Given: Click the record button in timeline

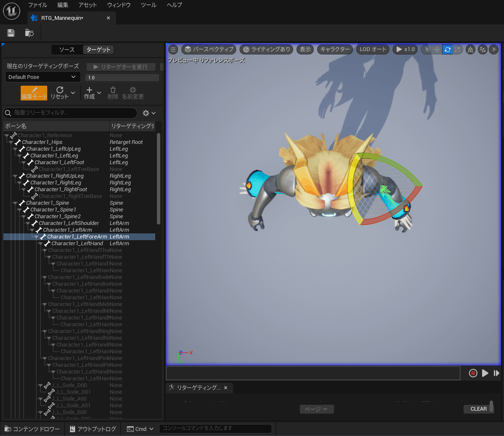Looking at the screenshot, I should click(x=473, y=373).
